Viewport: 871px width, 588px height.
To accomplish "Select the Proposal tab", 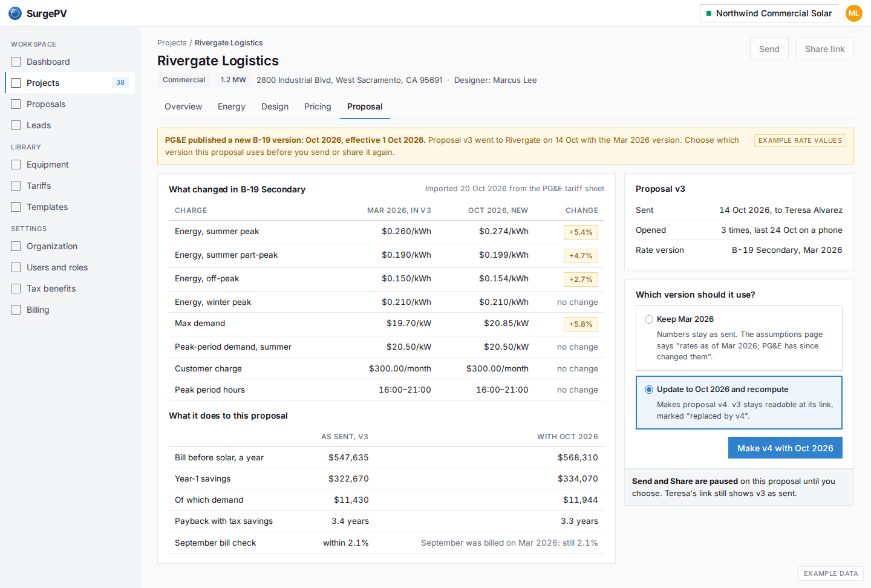I will 365,106.
